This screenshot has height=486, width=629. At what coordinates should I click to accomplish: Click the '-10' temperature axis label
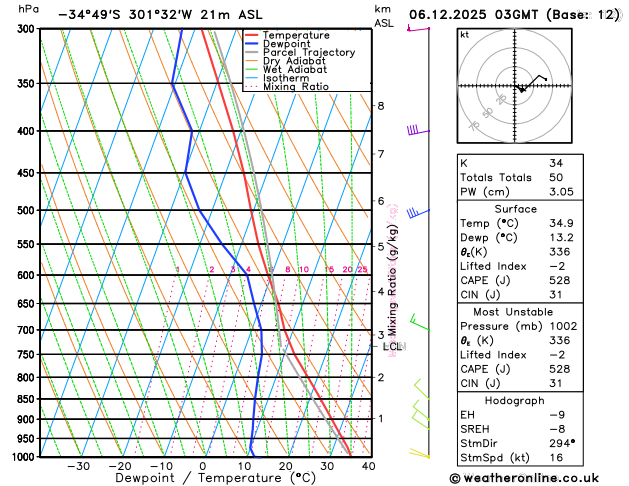coord(162,466)
